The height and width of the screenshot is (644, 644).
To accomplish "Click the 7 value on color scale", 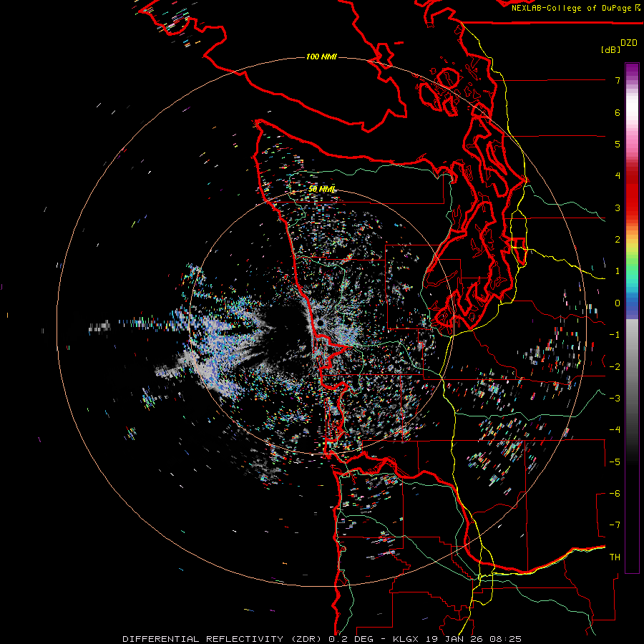I will click(x=618, y=80).
